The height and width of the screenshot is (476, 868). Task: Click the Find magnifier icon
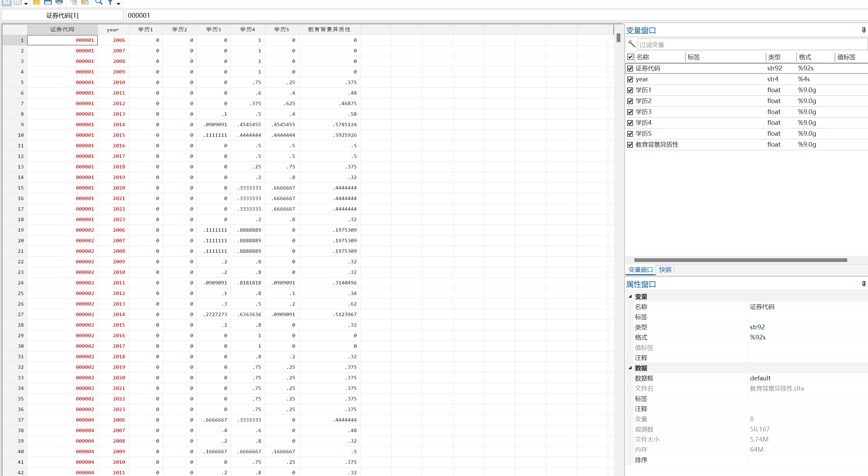(x=99, y=2)
